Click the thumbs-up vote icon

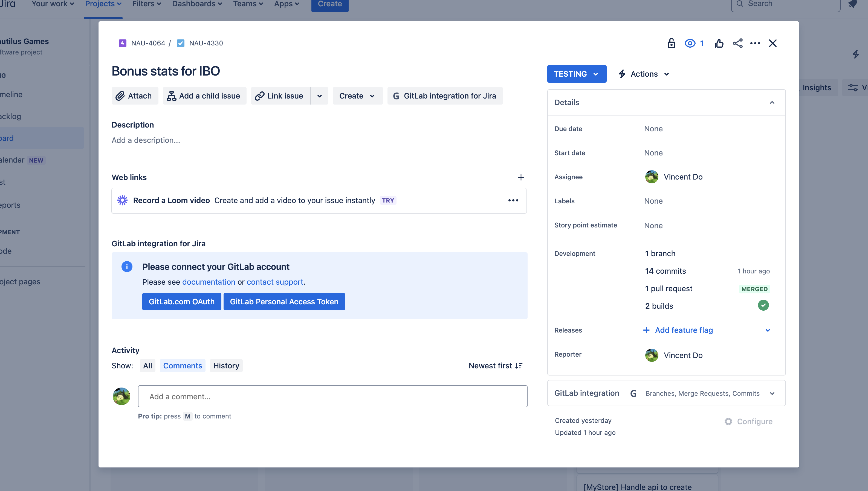719,43
